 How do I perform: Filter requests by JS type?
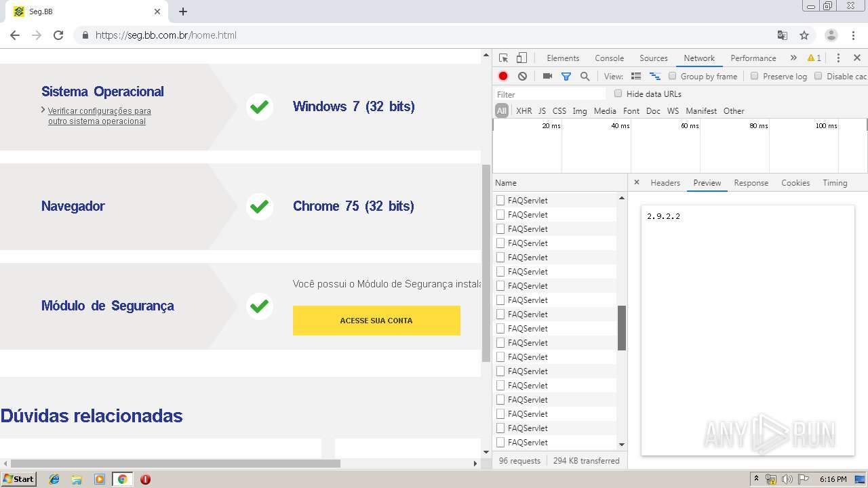542,111
